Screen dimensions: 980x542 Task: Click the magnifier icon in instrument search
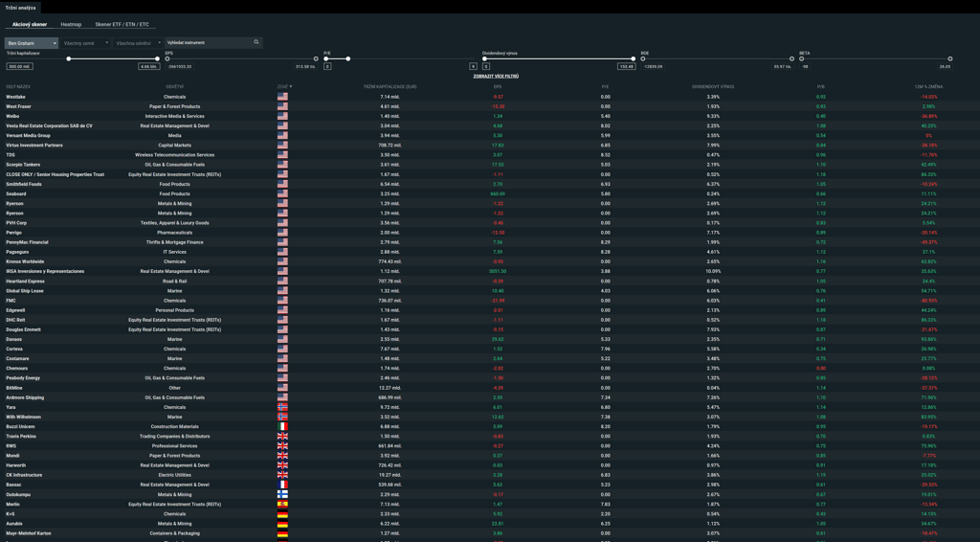(256, 42)
